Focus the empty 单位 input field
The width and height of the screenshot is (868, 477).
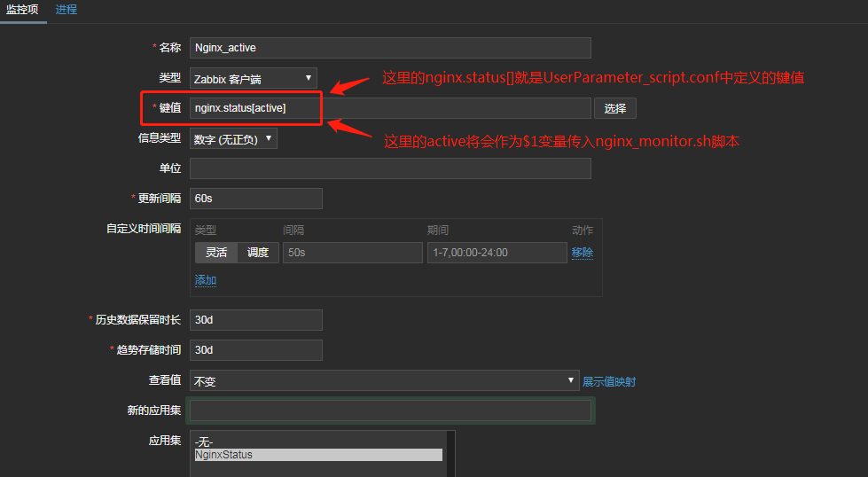(x=390, y=168)
